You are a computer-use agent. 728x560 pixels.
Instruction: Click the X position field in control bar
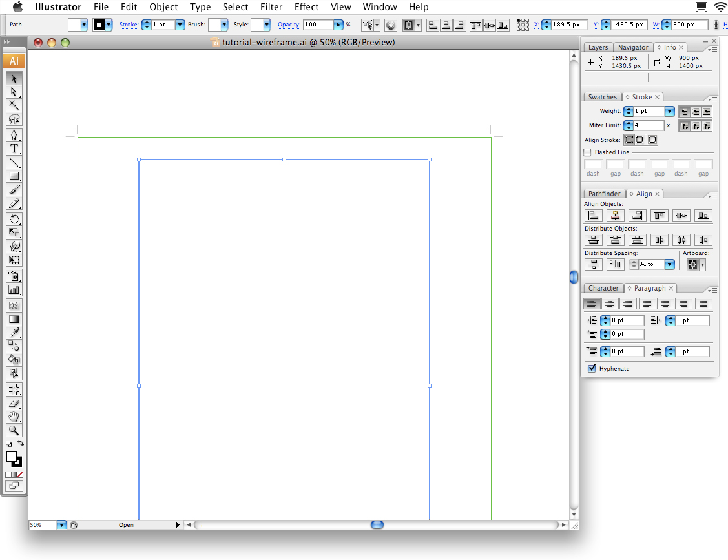(568, 25)
